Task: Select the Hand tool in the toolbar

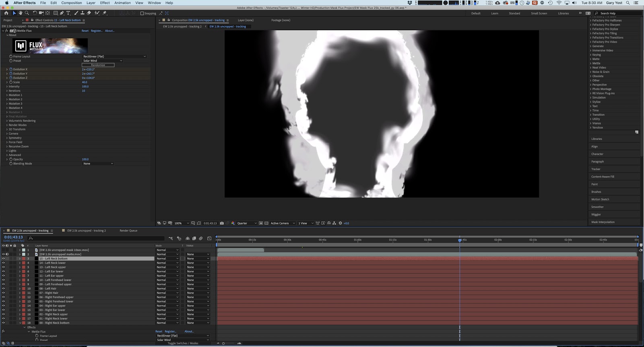Action: tap(21, 13)
